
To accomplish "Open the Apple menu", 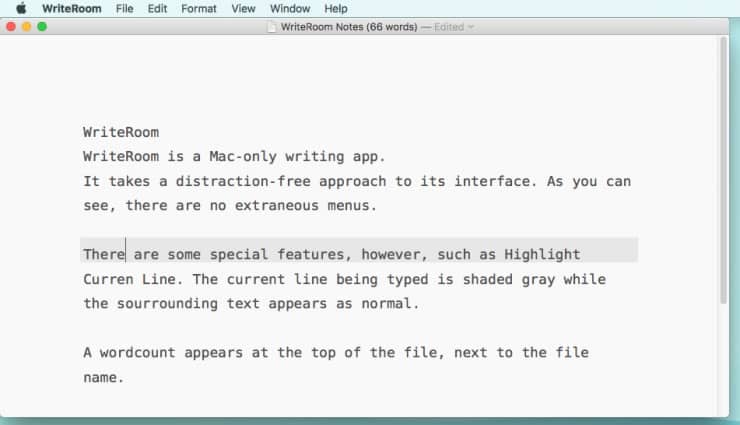I will (21, 8).
